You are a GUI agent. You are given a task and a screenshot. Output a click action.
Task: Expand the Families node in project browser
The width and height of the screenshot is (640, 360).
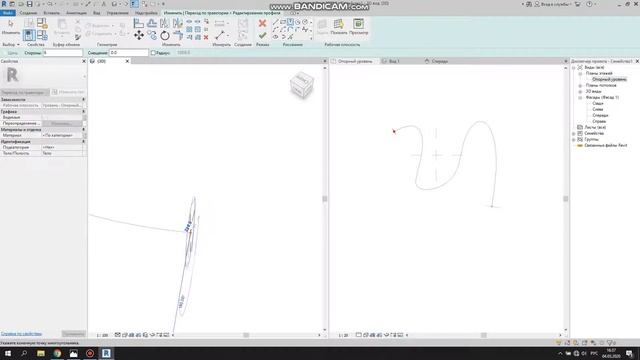574,133
